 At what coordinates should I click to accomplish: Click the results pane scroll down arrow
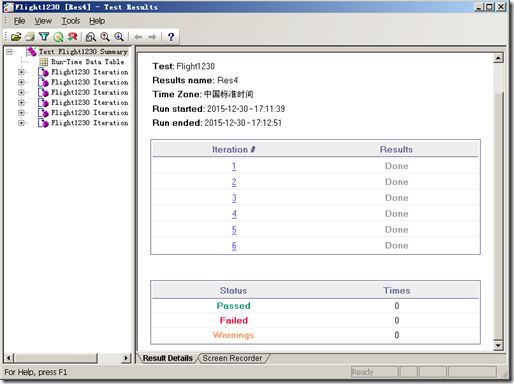(498, 345)
